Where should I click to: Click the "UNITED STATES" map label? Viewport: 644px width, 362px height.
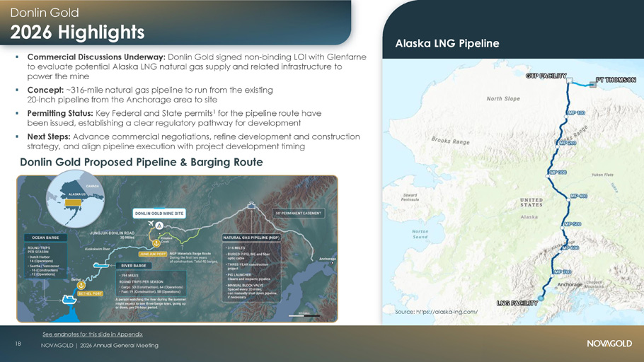(531, 202)
